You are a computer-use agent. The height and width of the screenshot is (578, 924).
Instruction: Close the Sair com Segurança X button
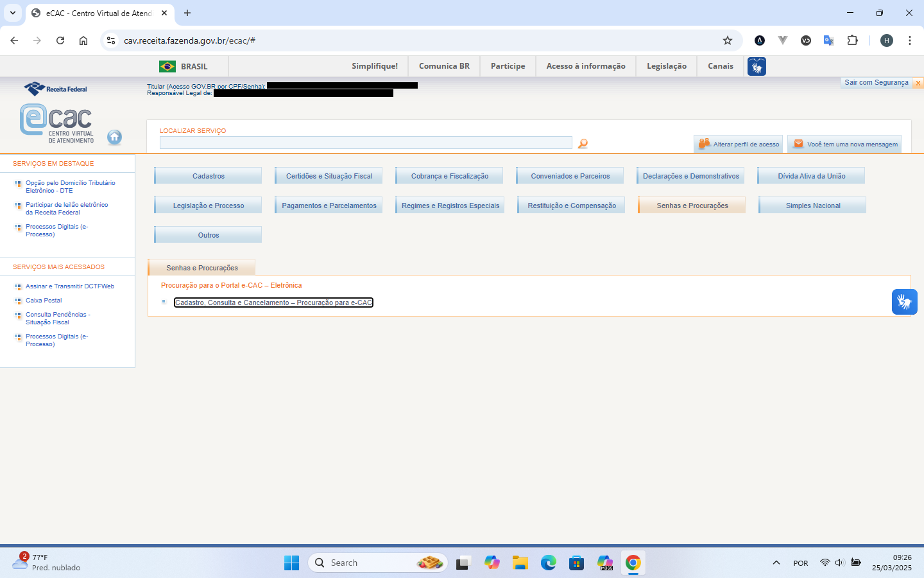point(918,83)
